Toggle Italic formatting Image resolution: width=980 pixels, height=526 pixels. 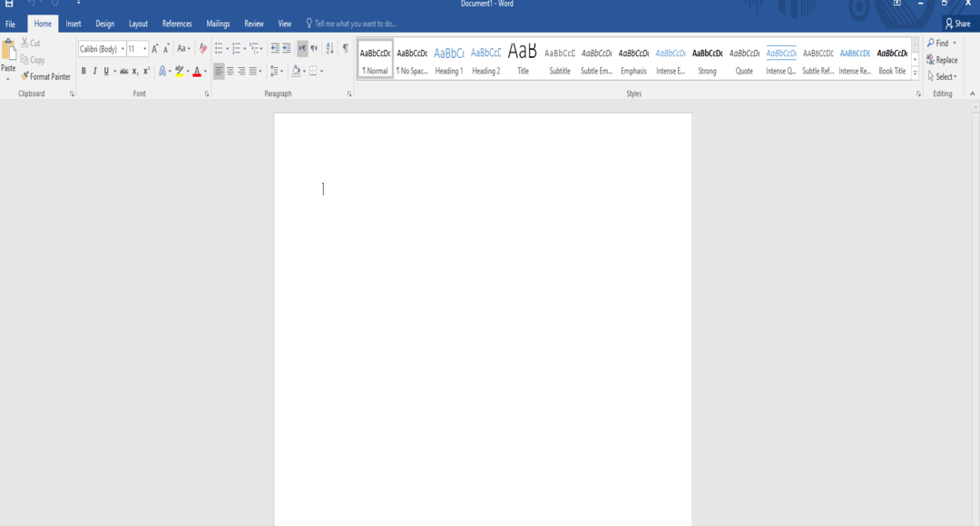[x=94, y=71]
